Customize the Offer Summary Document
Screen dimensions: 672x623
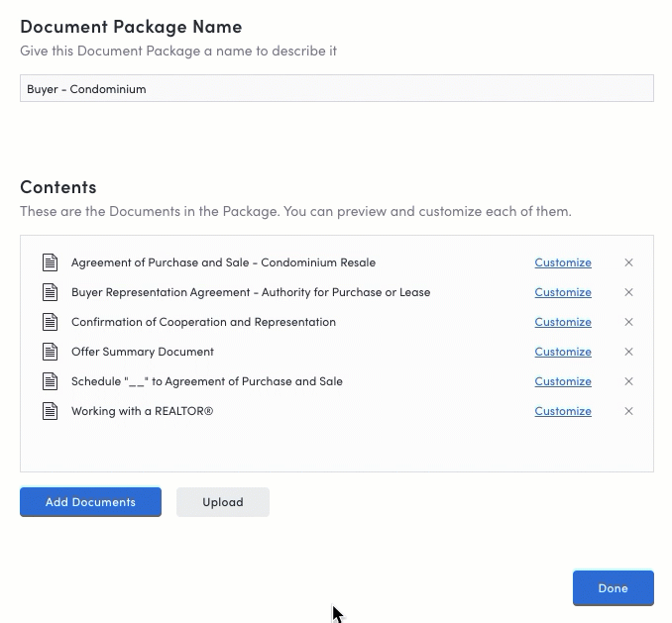[x=563, y=352]
